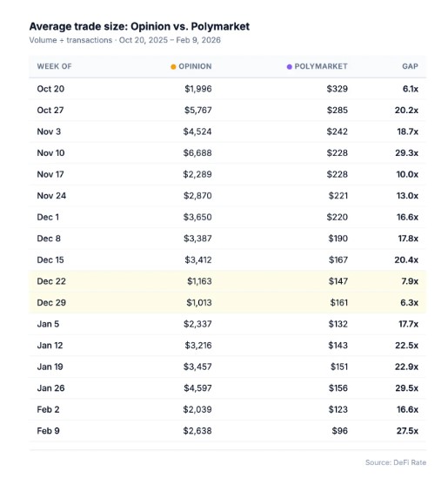This screenshot has height=478, width=448.
Task: Click the 6.1x gap value
Action: (x=411, y=89)
